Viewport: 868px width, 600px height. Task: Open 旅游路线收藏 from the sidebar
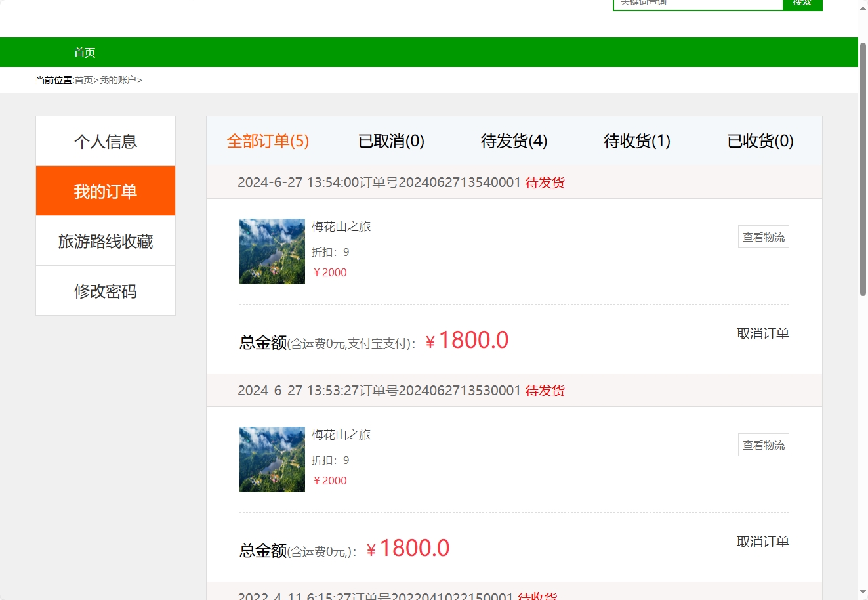[x=105, y=241]
